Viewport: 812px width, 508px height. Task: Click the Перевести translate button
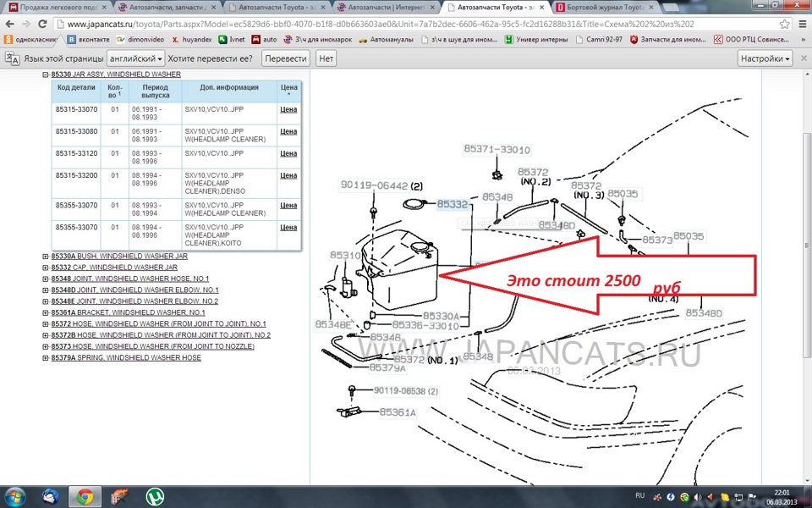pos(286,58)
